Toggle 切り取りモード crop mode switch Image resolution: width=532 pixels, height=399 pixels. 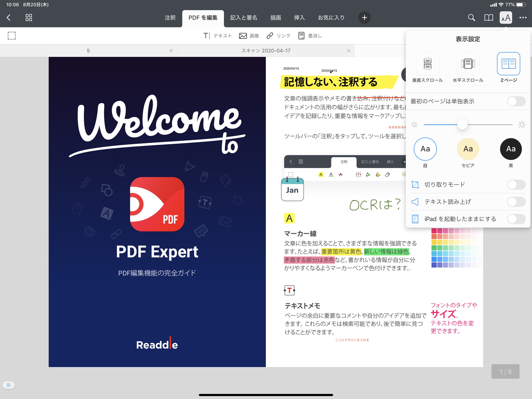pos(516,184)
